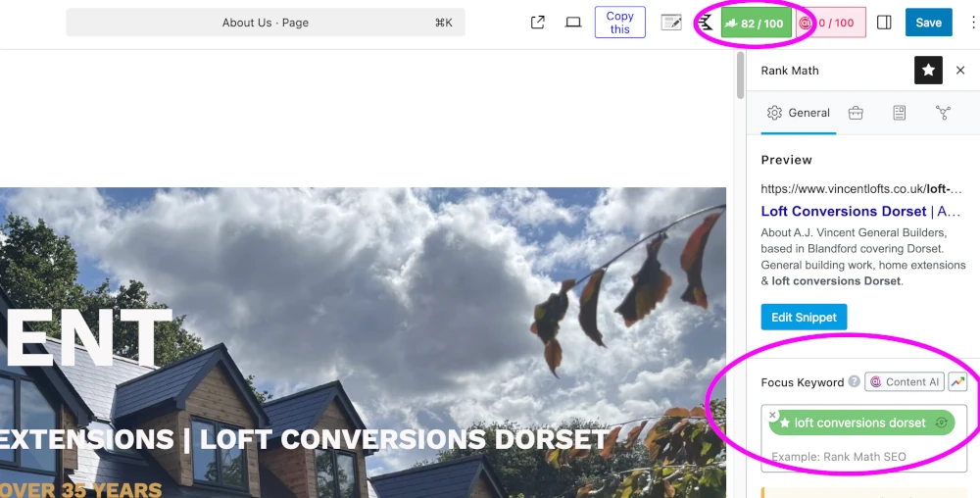
Task: Open the Rank Math SEO score 82/100
Action: 756,24
